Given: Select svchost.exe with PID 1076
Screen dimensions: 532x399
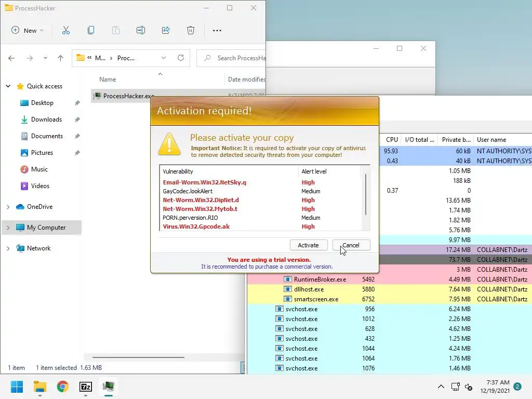Looking at the screenshot, I should 390,368.
